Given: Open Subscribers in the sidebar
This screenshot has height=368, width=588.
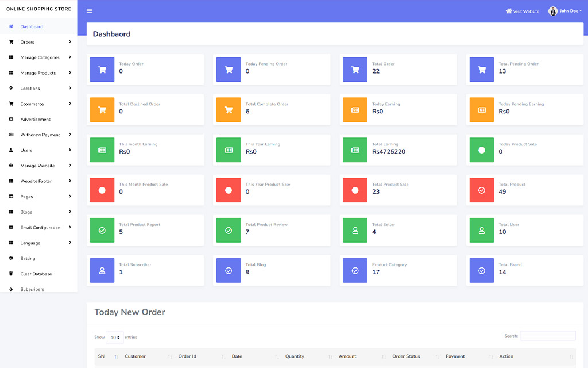Looking at the screenshot, I should pyautogui.click(x=32, y=289).
